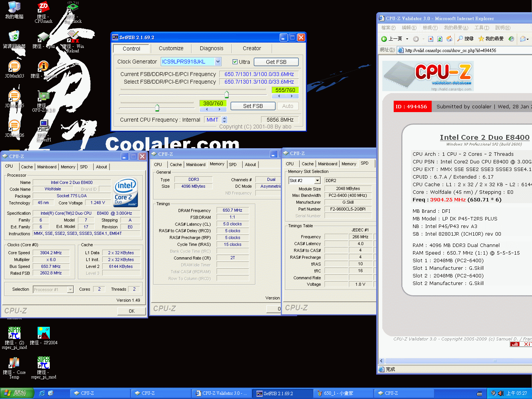Open Memory tab in right CPU-Z window
Screen dimensions: 532x399
(349, 164)
